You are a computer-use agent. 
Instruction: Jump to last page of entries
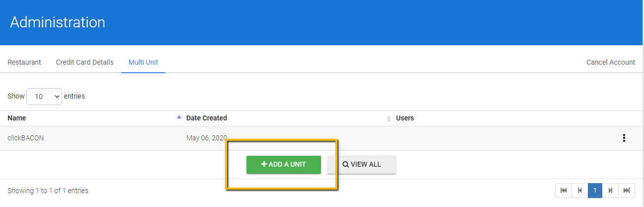(627, 191)
